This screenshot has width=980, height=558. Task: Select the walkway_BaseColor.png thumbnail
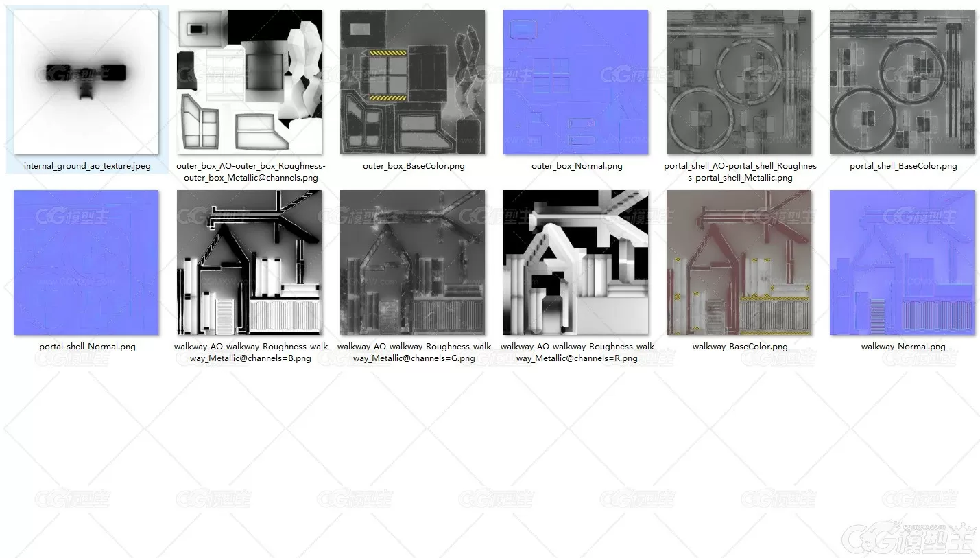[739, 263]
